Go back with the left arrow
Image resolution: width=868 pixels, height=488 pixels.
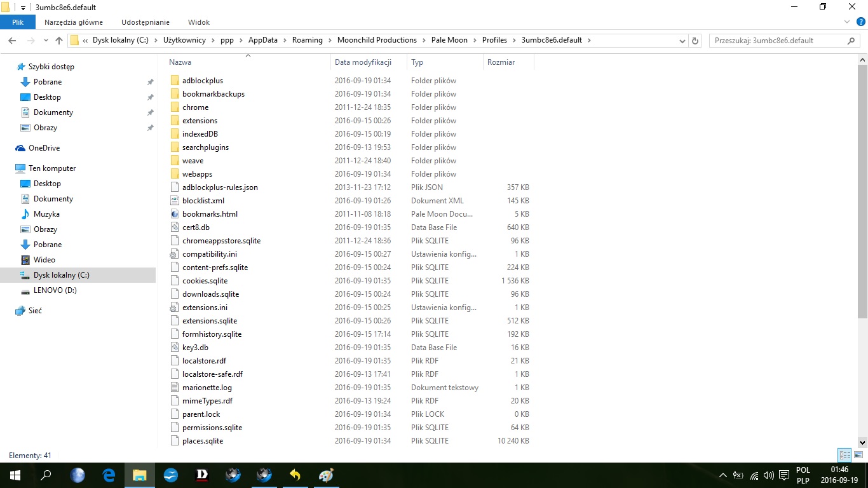12,40
